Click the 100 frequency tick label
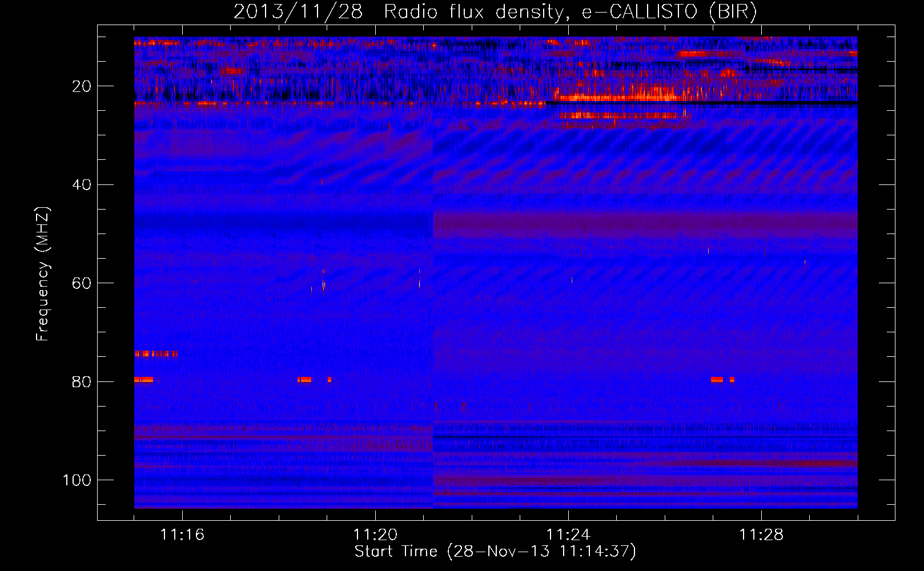 click(x=77, y=480)
